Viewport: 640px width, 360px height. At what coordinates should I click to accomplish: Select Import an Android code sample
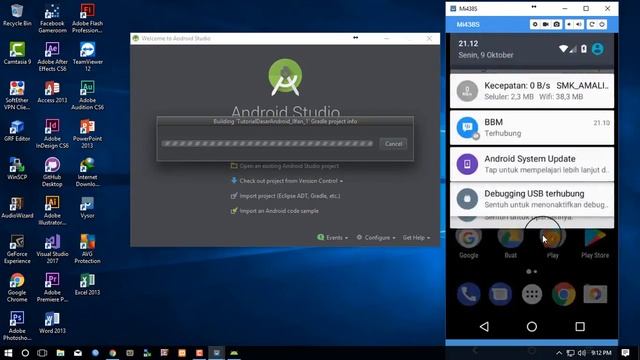tap(275, 211)
